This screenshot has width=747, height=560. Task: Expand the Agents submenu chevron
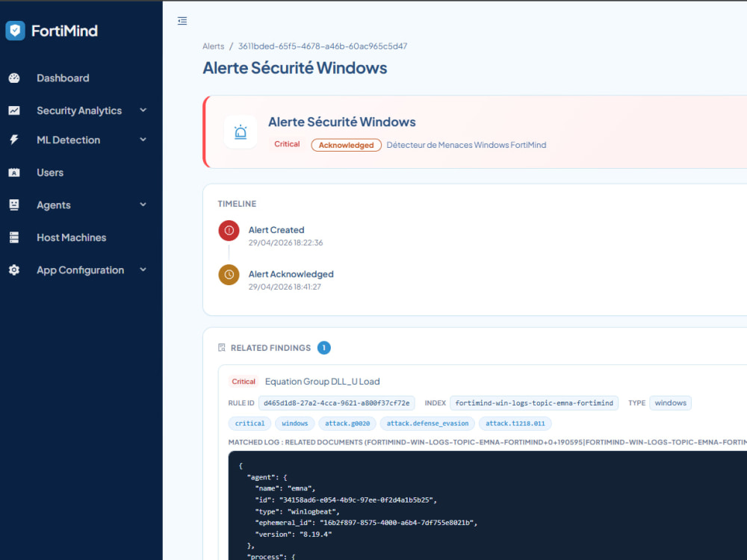pos(143,205)
